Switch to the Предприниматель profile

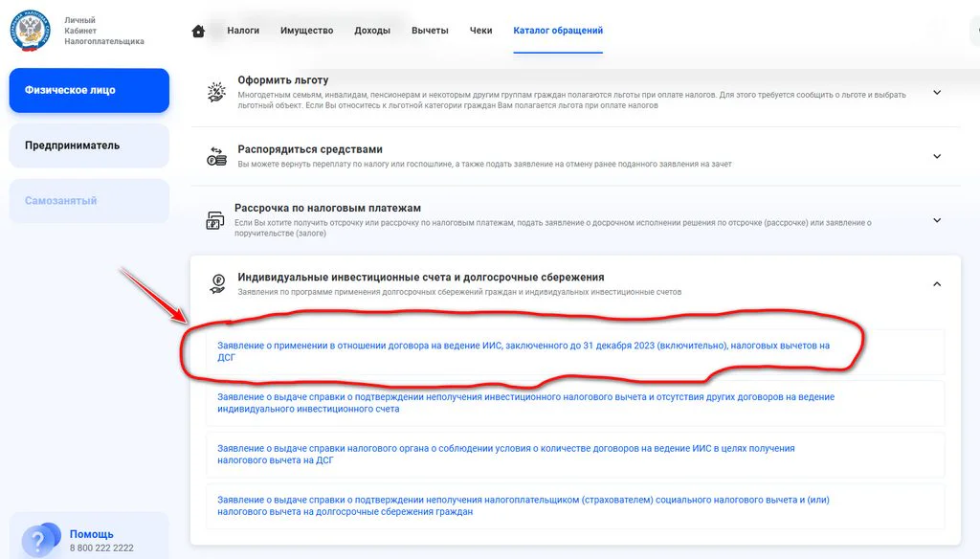click(89, 145)
